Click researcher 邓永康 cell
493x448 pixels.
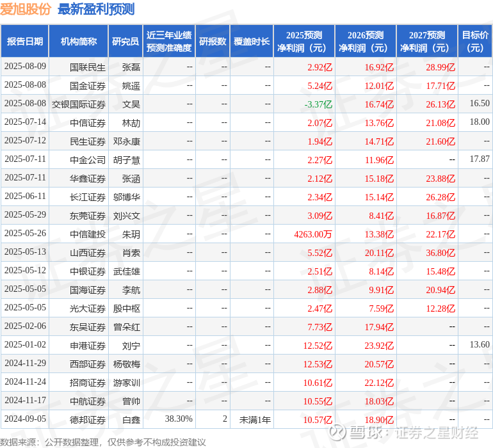click(127, 141)
